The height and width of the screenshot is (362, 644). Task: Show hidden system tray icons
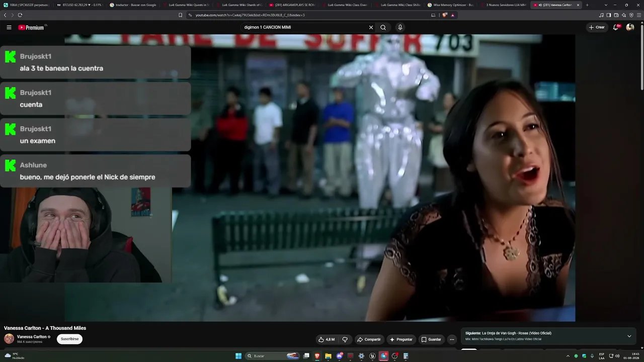[568, 356]
